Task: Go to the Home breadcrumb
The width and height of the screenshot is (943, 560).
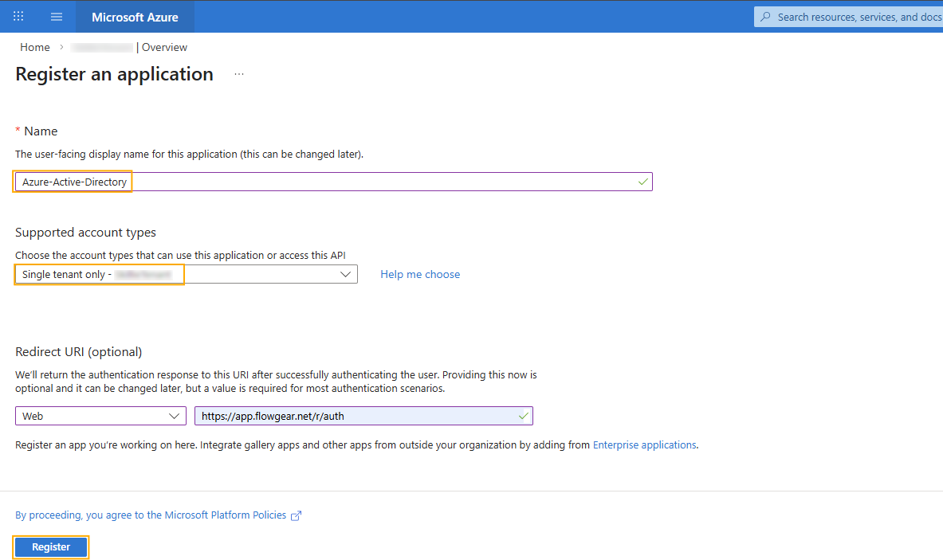Action: pos(35,48)
